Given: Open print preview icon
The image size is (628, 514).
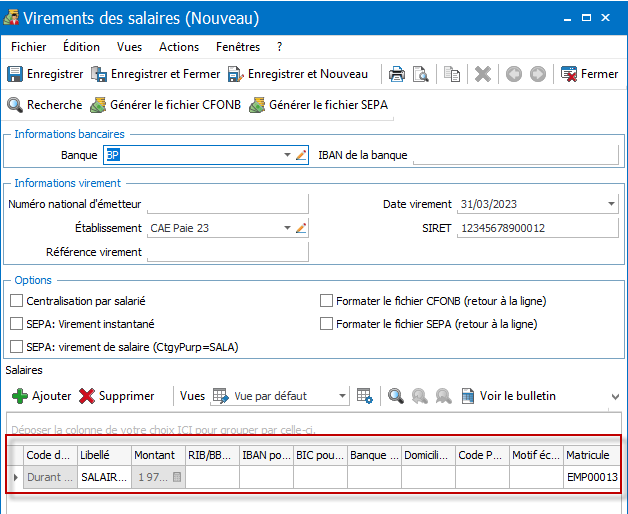Looking at the screenshot, I should (421, 75).
